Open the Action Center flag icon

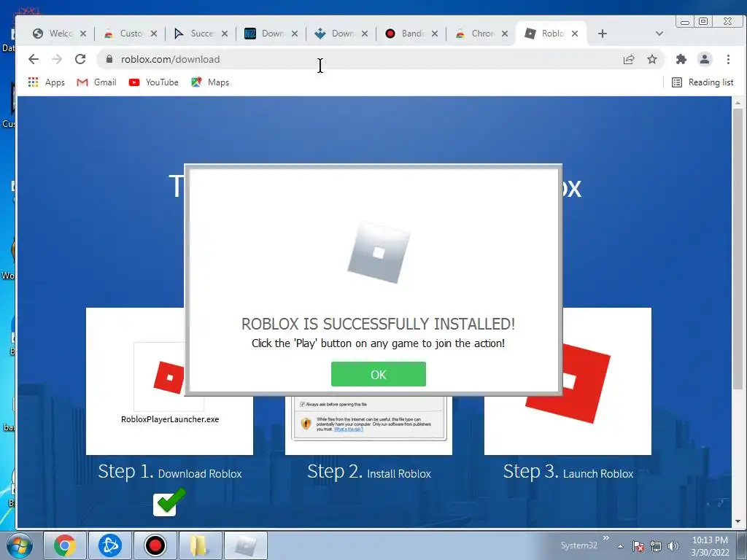click(638, 546)
